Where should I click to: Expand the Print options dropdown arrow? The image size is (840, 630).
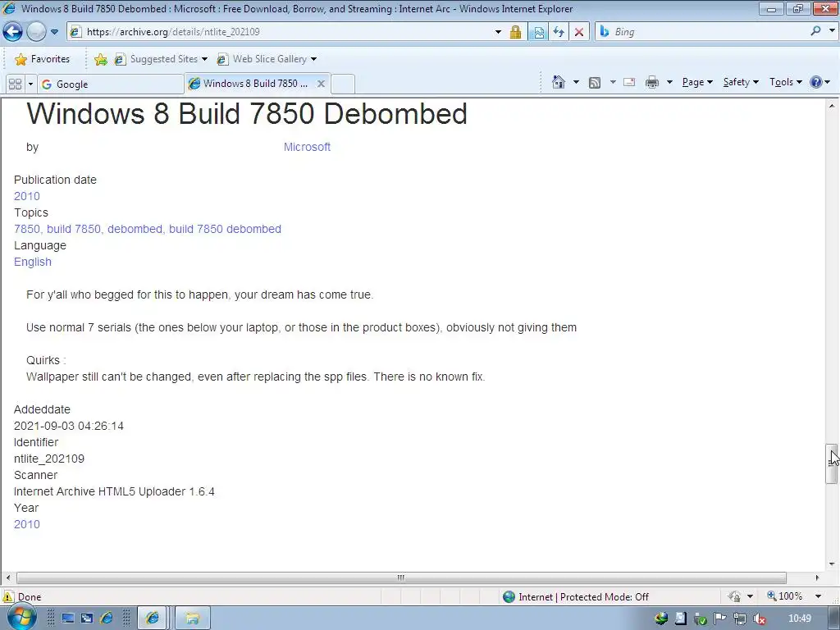point(669,82)
